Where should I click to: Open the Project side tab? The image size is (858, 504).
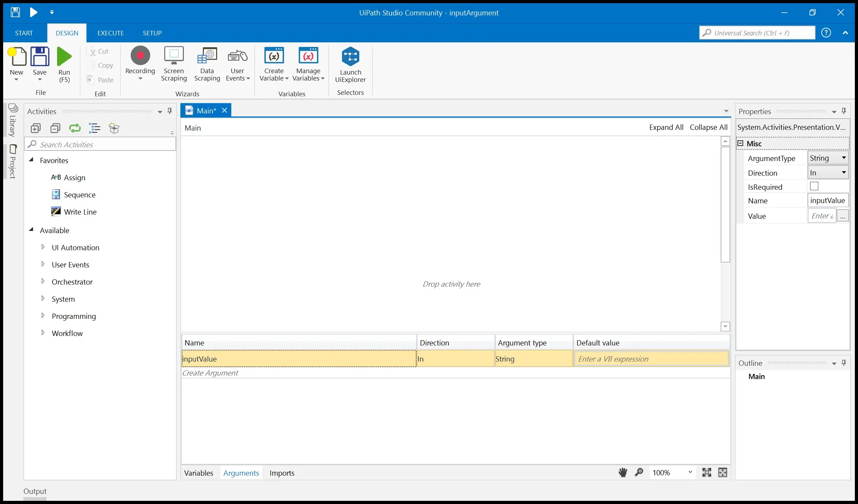(13, 161)
